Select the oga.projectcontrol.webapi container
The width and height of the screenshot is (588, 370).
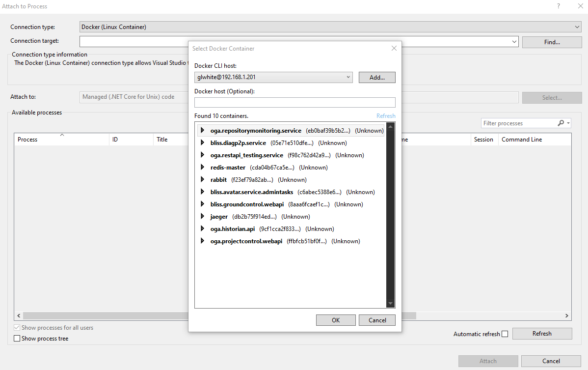click(285, 241)
